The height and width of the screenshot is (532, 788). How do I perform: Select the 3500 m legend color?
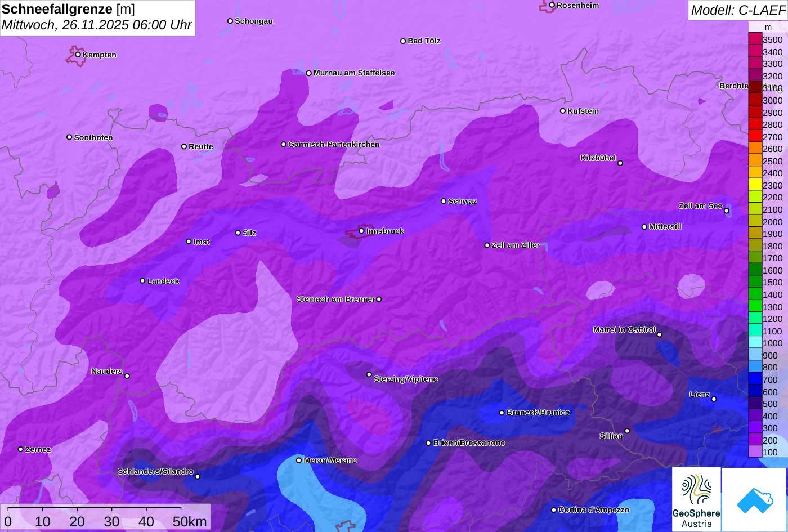[x=755, y=39]
